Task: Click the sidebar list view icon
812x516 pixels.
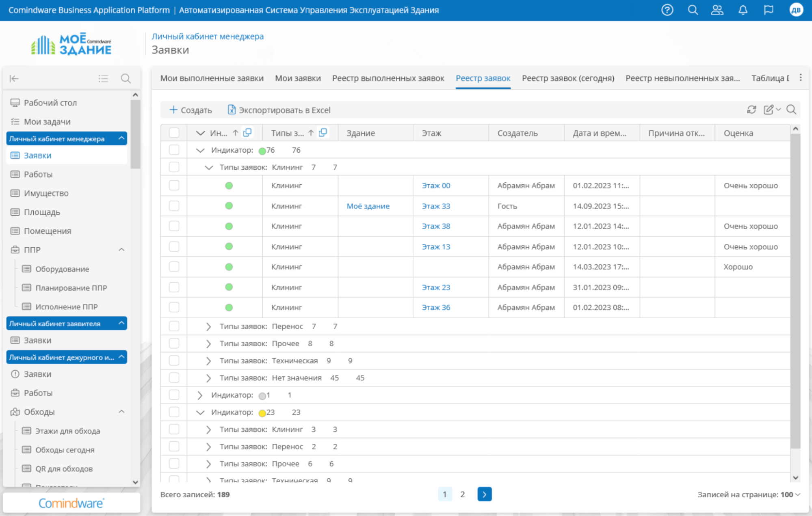Action: 103,78
